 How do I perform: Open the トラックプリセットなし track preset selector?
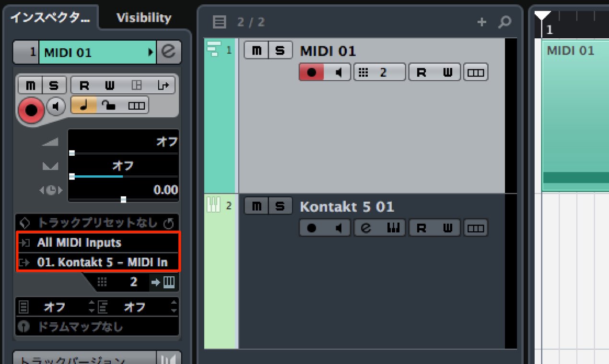click(x=97, y=223)
